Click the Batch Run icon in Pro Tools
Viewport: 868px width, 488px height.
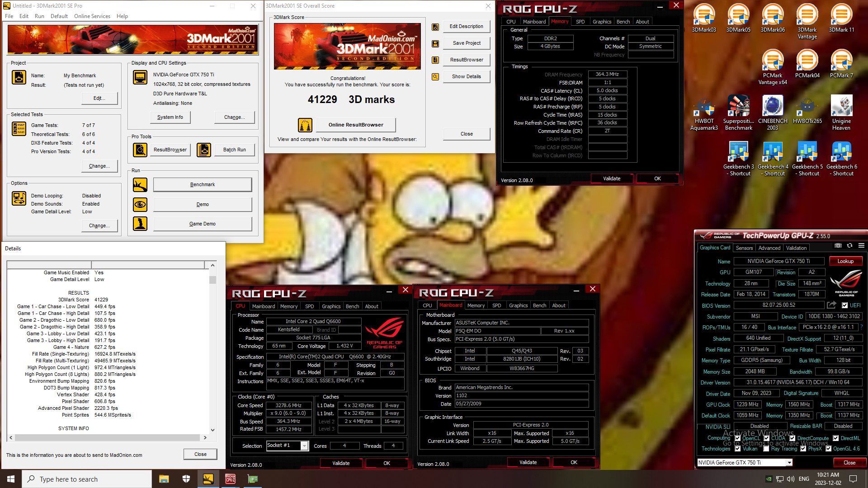pyautogui.click(x=204, y=150)
